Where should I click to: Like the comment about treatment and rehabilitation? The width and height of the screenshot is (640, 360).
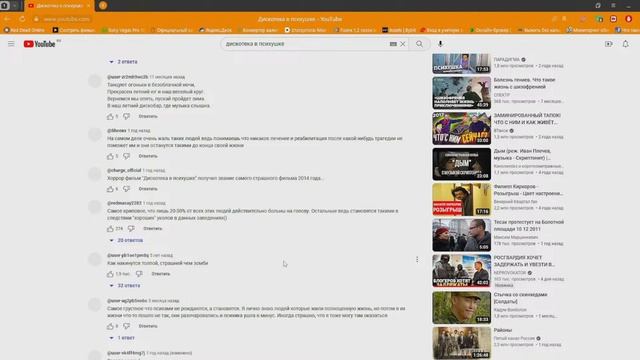click(110, 156)
